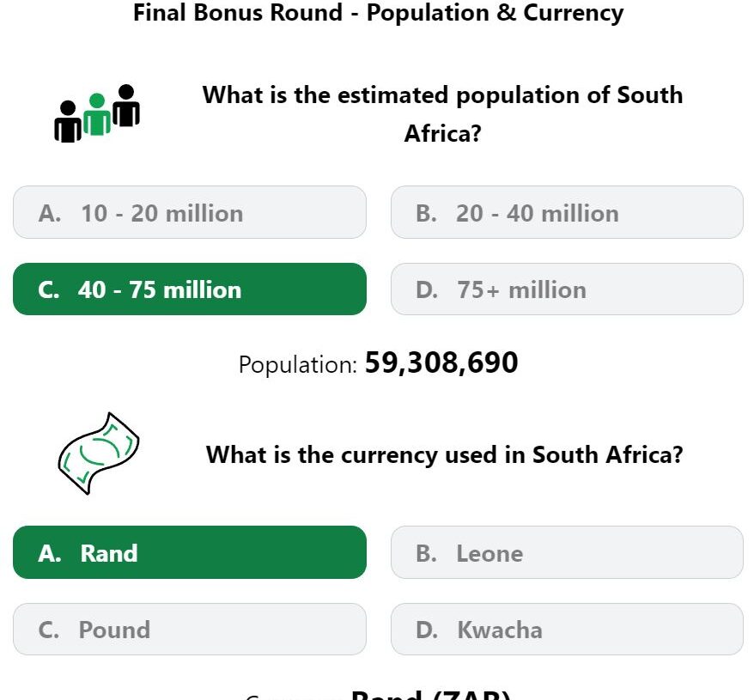Pick option D. 75+ million
The width and height of the screenshot is (754, 700).
pyautogui.click(x=567, y=289)
